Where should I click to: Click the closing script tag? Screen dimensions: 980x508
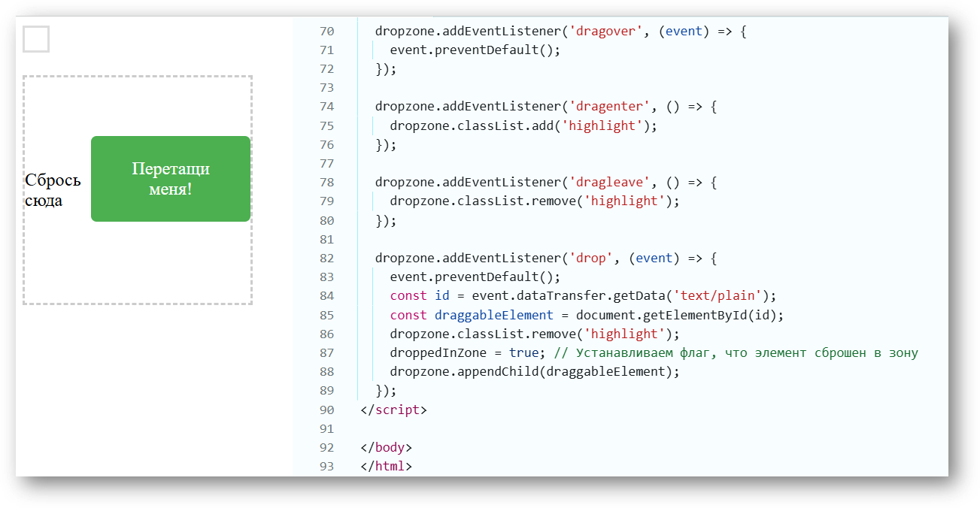pos(393,410)
